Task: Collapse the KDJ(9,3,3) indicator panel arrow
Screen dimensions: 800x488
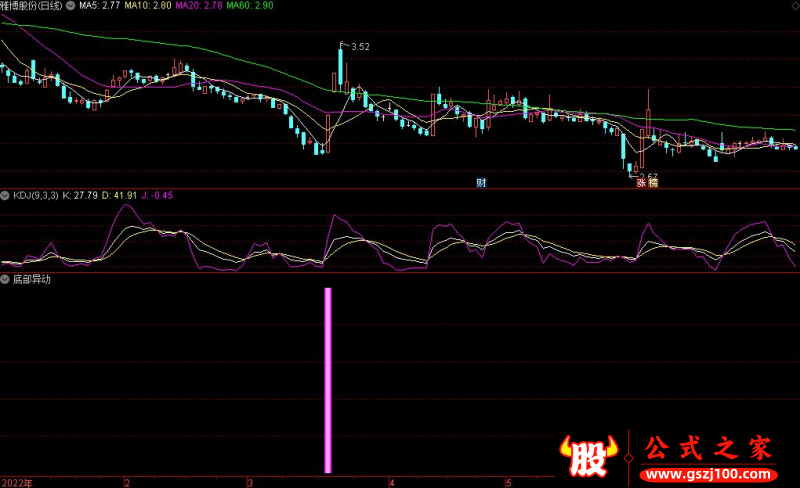Action: (x=5, y=196)
